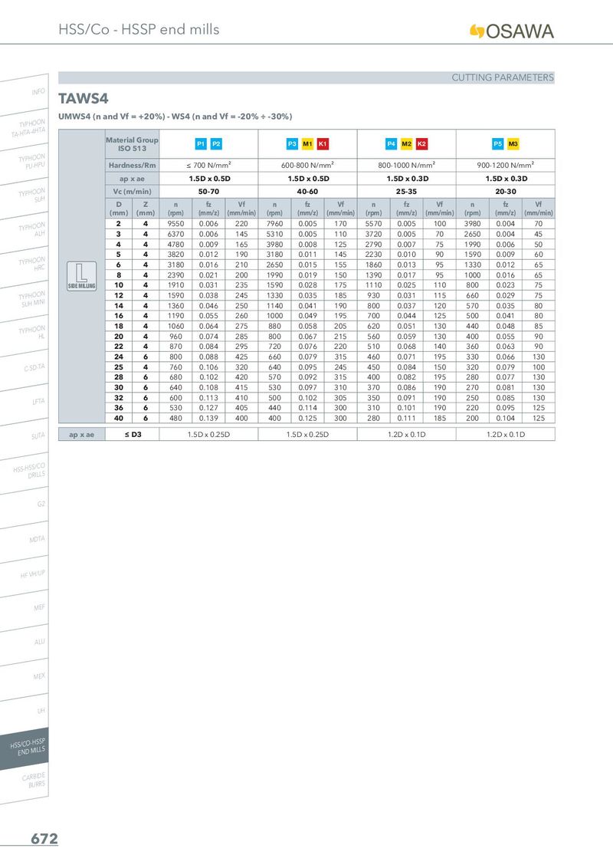Click the 'Vc (m/min)' row label
Image resolution: width=613 pixels, height=868 pixels.
[x=133, y=192]
